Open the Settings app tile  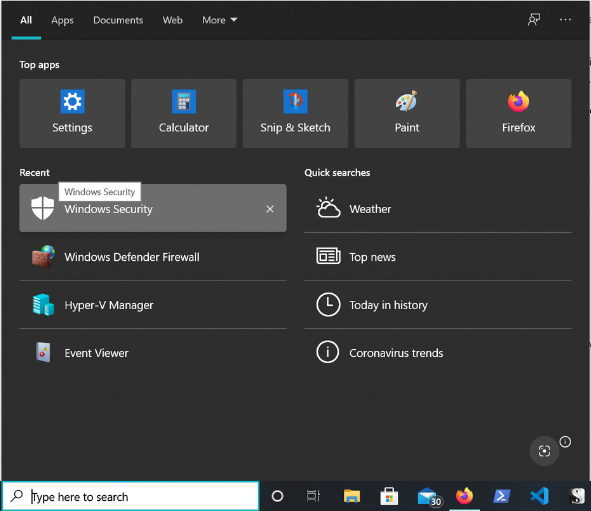72,113
